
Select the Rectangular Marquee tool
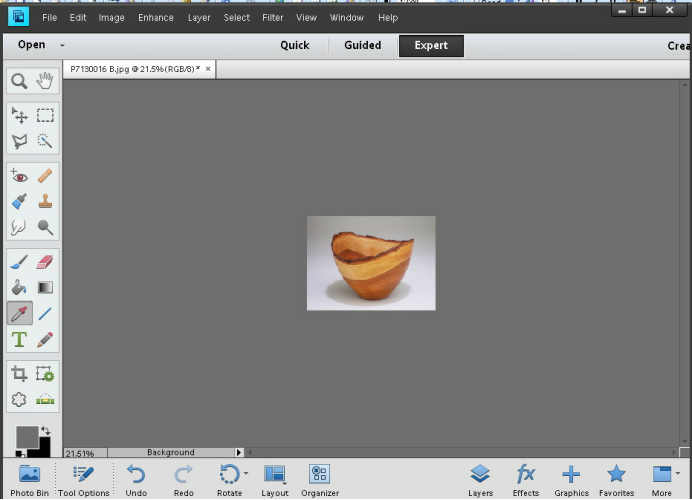click(45, 116)
